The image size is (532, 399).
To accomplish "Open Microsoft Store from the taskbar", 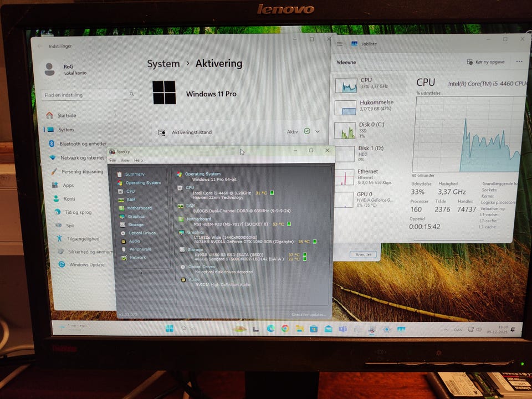I will tap(314, 329).
